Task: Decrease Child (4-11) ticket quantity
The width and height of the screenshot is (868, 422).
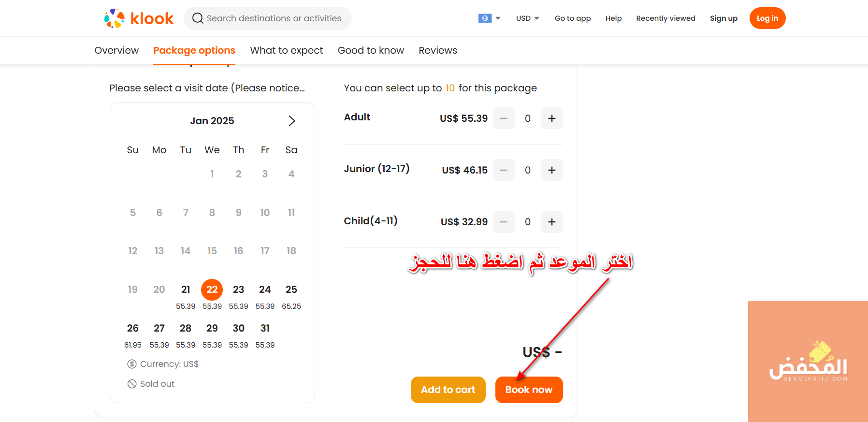Action: (x=504, y=222)
